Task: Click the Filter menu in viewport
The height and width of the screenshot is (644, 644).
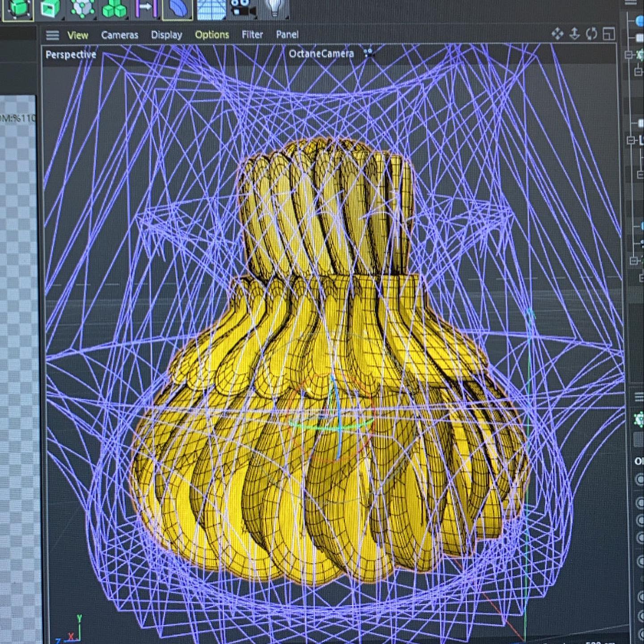Action: click(x=252, y=34)
